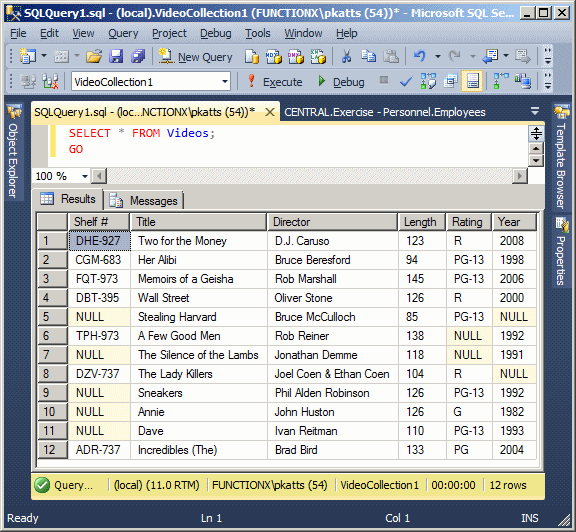This screenshot has height=532, width=576.
Task: Click the New Query button
Action: click(195, 57)
